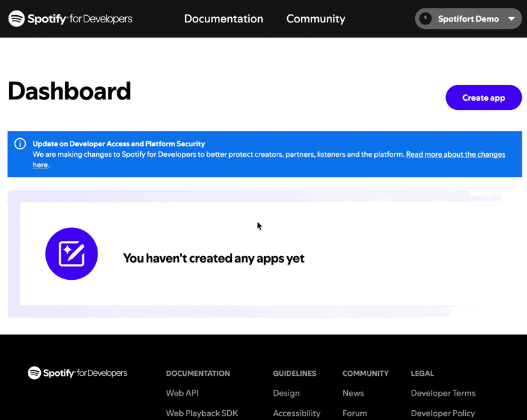Click the info icon in the blue banner

[20, 144]
